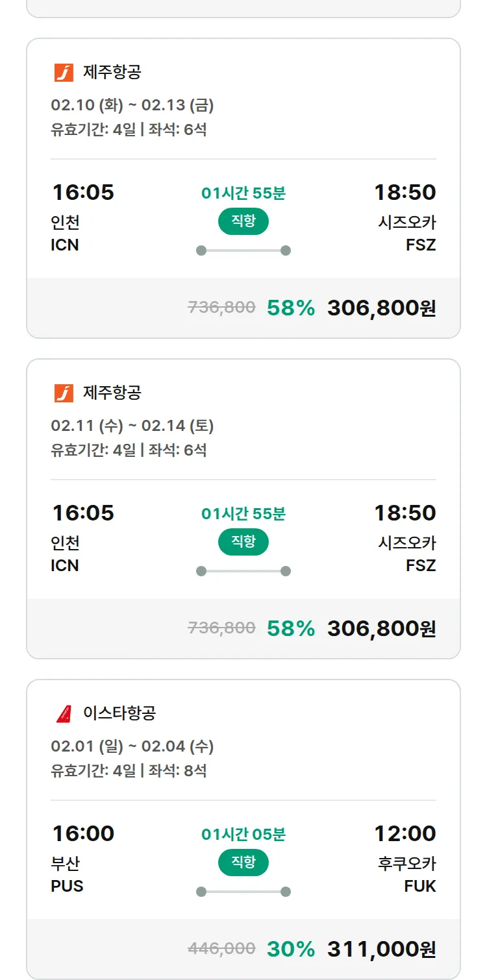Click the 30% discount label
Screen dimensions: 487x980
(x=290, y=949)
